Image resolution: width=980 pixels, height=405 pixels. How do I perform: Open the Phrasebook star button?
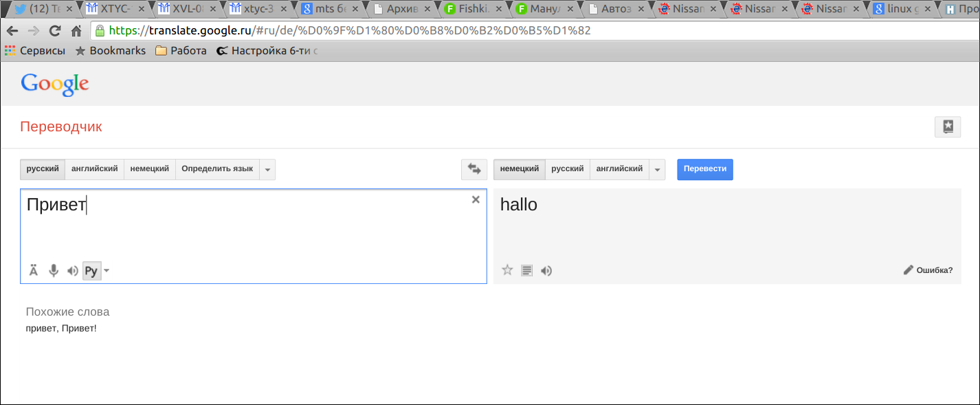click(948, 127)
